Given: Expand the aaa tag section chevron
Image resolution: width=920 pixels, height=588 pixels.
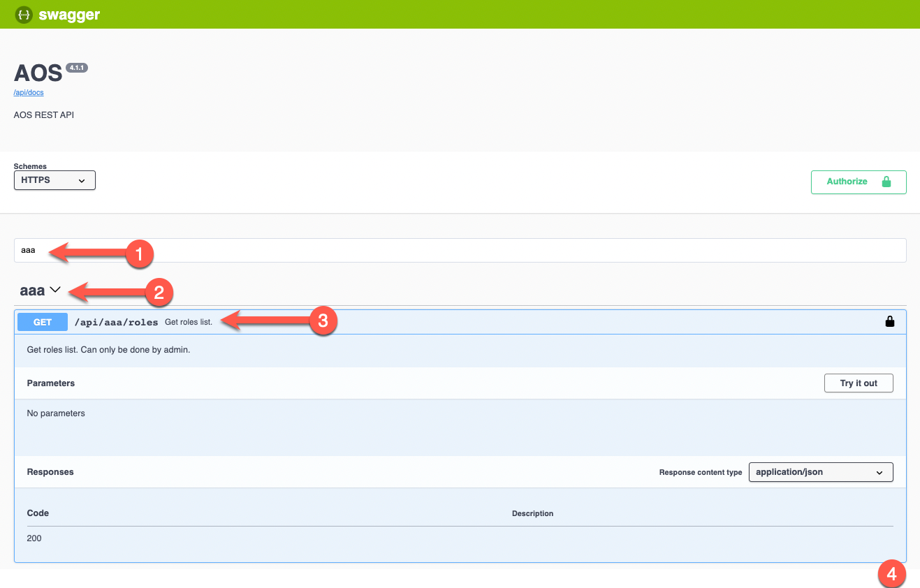Looking at the screenshot, I should pos(55,289).
